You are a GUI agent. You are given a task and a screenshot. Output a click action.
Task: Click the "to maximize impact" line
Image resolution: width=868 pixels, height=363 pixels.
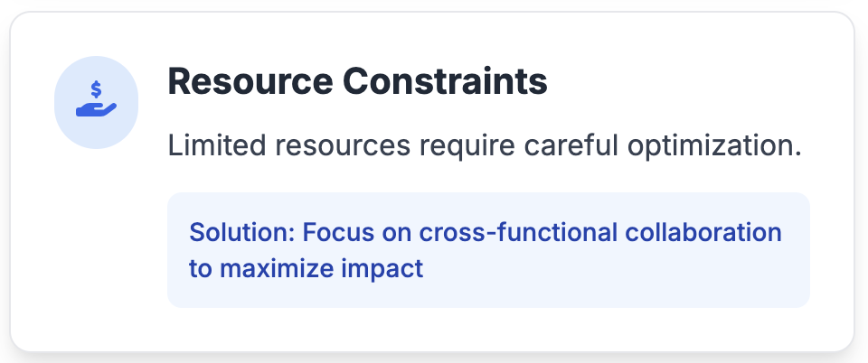point(307,269)
